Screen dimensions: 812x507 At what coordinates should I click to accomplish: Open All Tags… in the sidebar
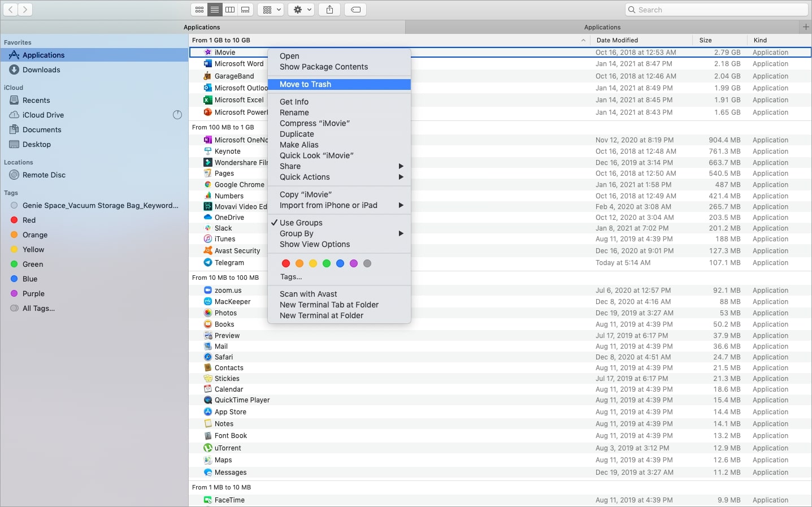click(x=38, y=308)
